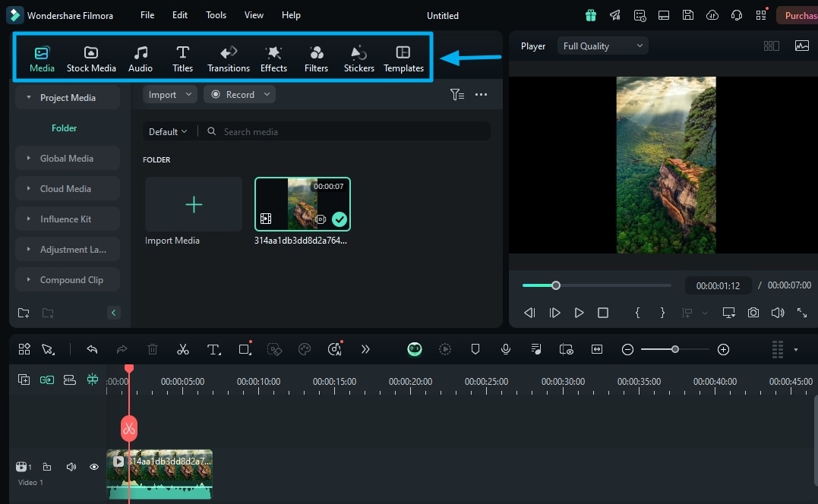Image resolution: width=818 pixels, height=504 pixels.
Task: Click the voiceover microphone icon
Action: click(x=505, y=349)
